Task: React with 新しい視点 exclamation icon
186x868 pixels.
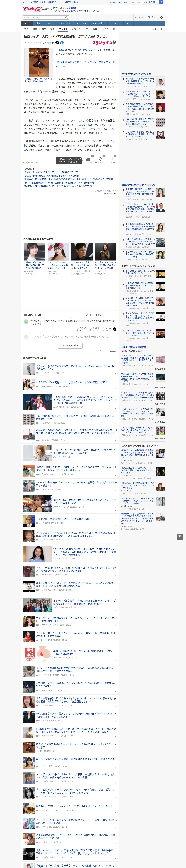Action: point(112,159)
